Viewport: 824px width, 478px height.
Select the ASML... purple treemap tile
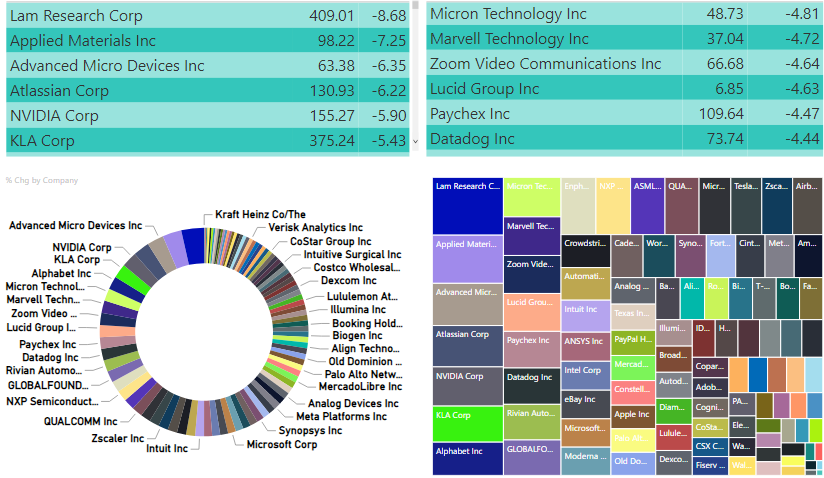(647, 206)
